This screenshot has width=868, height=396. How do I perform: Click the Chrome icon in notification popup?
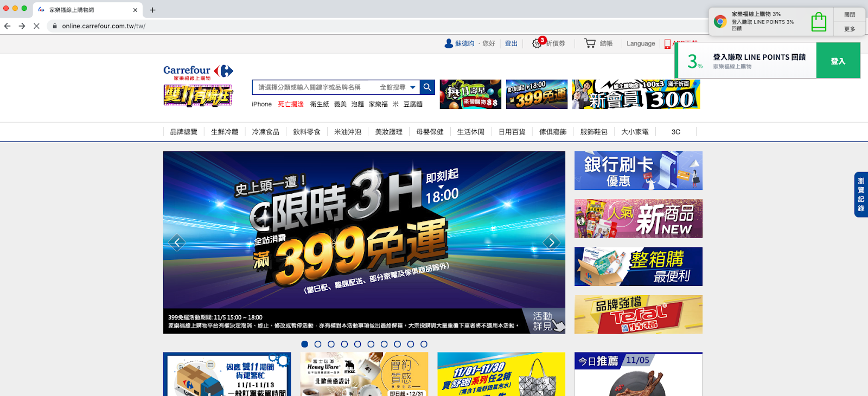click(x=720, y=22)
